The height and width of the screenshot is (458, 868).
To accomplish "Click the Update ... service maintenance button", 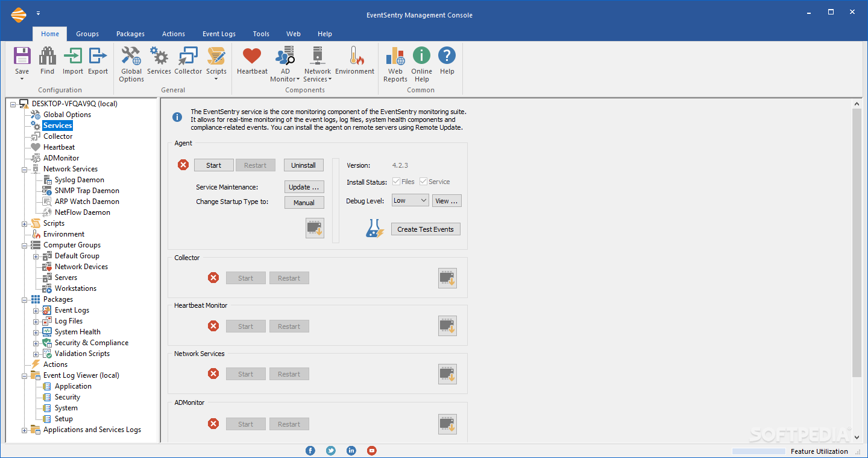I will (304, 187).
